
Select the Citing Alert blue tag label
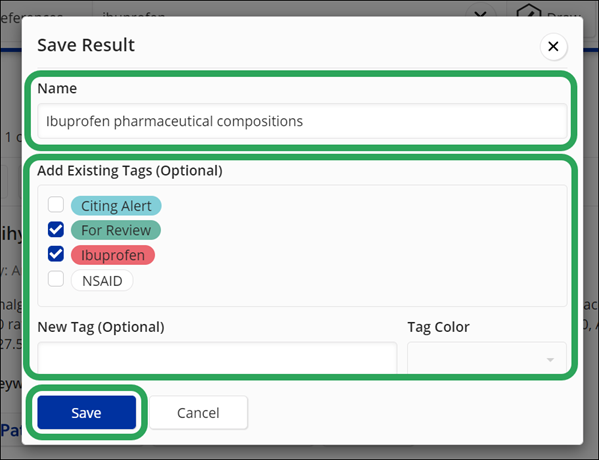[x=116, y=206]
